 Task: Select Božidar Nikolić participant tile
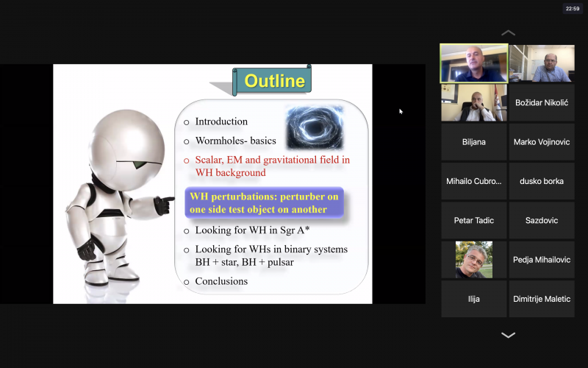pos(542,102)
